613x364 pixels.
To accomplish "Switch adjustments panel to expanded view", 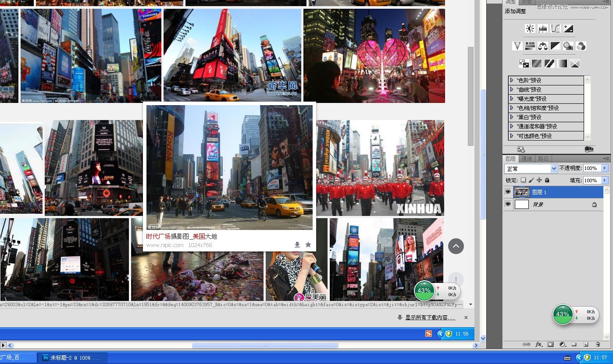I will (x=521, y=149).
